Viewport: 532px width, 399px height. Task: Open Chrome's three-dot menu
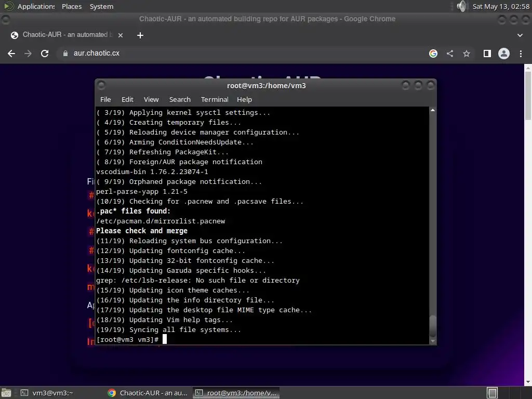pos(521,54)
